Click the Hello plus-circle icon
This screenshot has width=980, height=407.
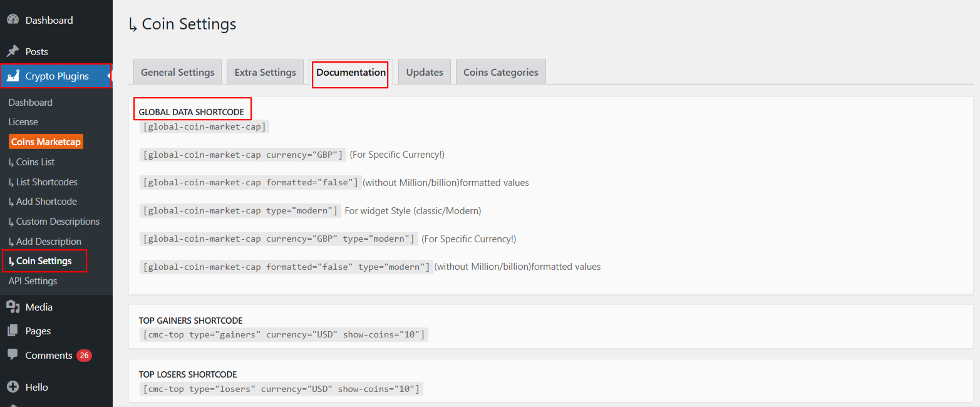13,386
